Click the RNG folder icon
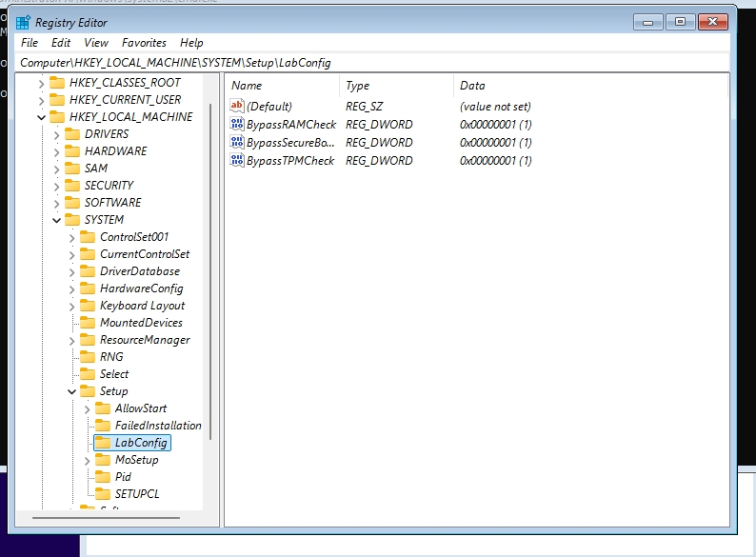Viewport: 756px width, 557px height. 88,357
